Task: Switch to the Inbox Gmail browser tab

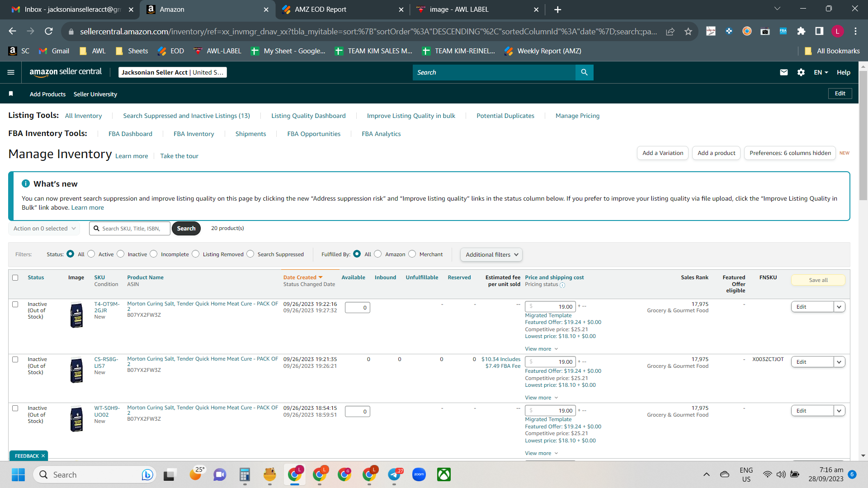Action: click(x=72, y=9)
